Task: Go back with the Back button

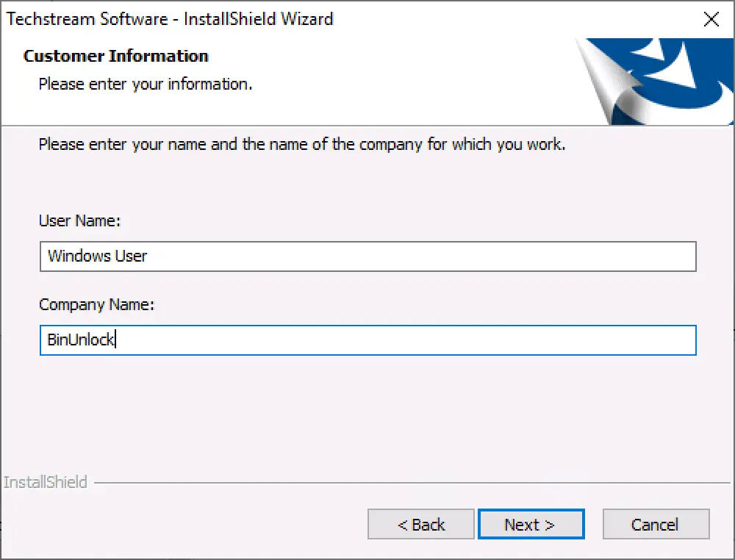Action: [421, 524]
